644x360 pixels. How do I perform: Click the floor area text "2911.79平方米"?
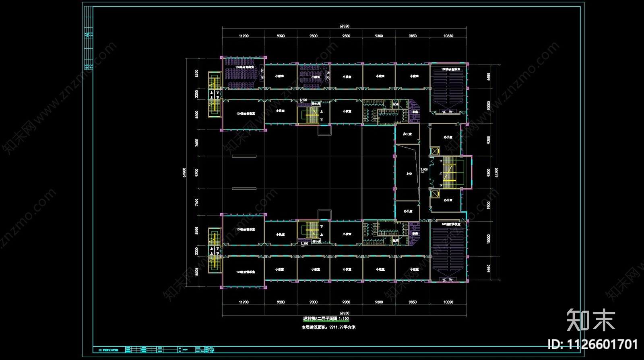pos(343,327)
